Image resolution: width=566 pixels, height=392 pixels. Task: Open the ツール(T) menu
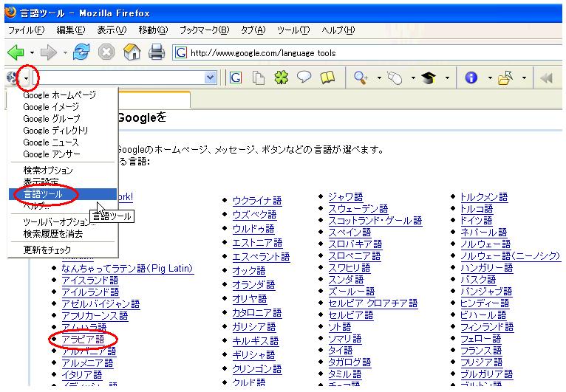(x=293, y=30)
